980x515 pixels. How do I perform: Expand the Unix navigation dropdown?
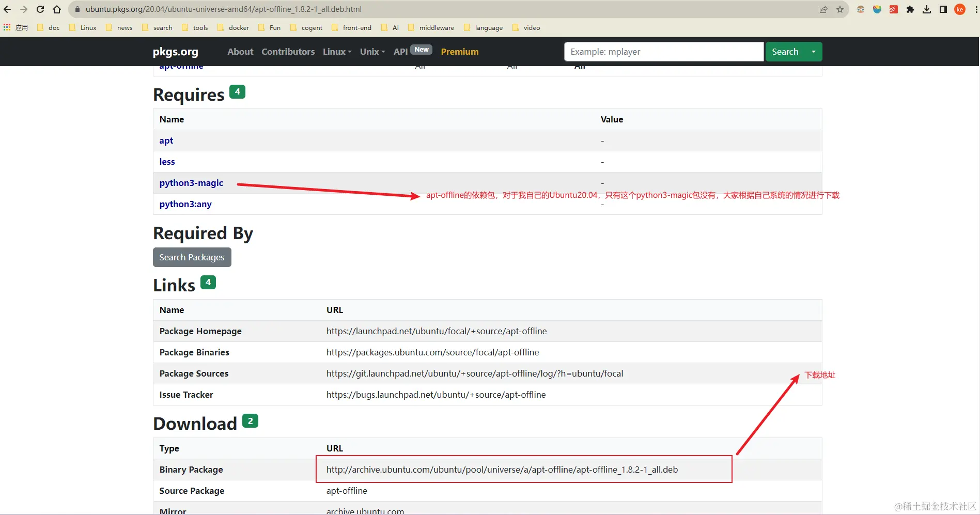coord(372,52)
